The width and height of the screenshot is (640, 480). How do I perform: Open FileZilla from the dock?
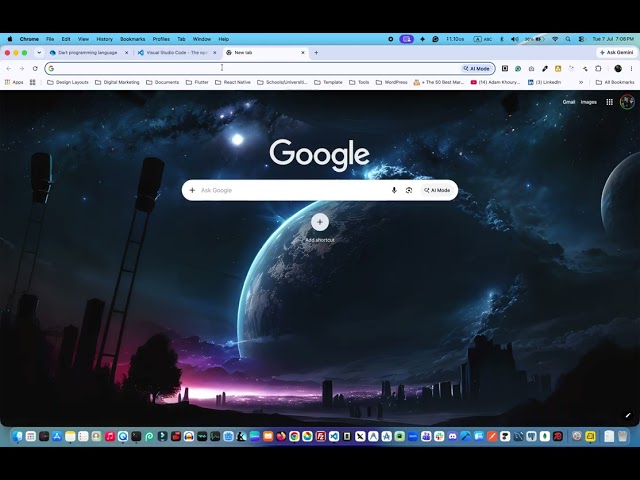pyautogui.click(x=320, y=436)
